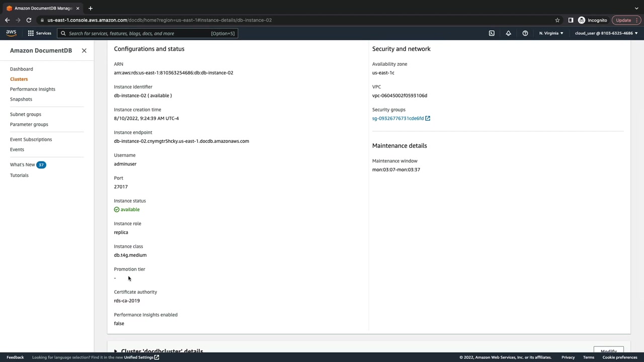
Task: Open Snapshots in the sidebar
Action: coord(21,99)
